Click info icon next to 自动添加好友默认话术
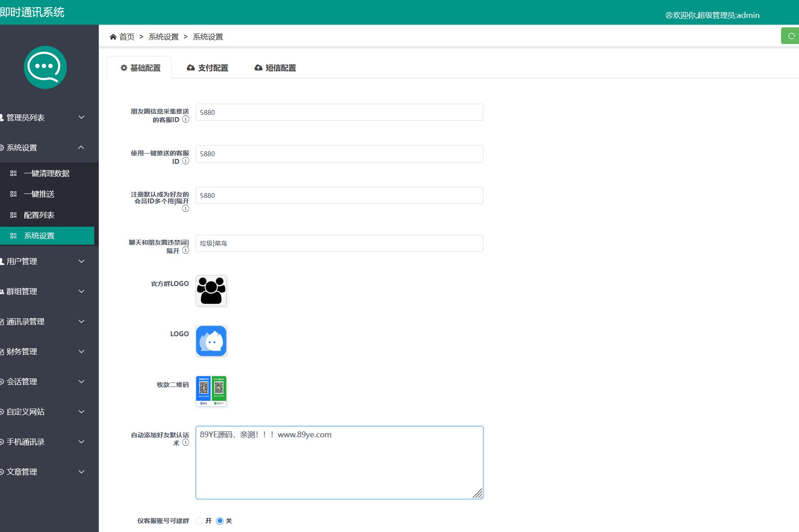The image size is (799, 532). (185, 443)
